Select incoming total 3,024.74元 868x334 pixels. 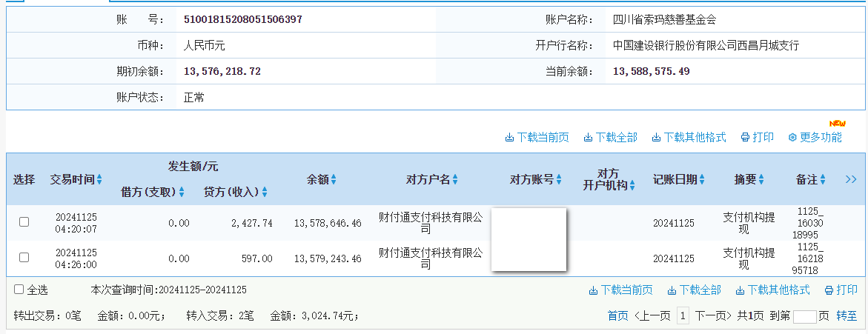[x=329, y=316]
